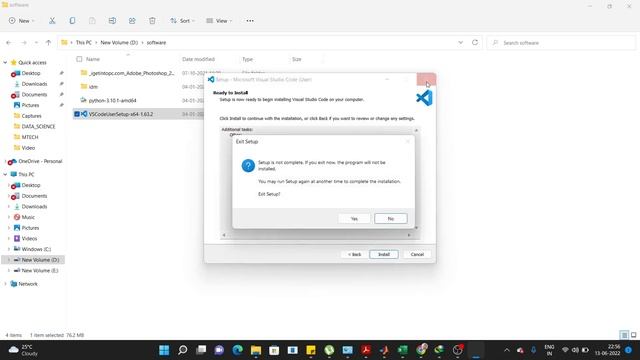640x360 pixels.
Task: Sort files by the Name column header
Action: (x=93, y=59)
